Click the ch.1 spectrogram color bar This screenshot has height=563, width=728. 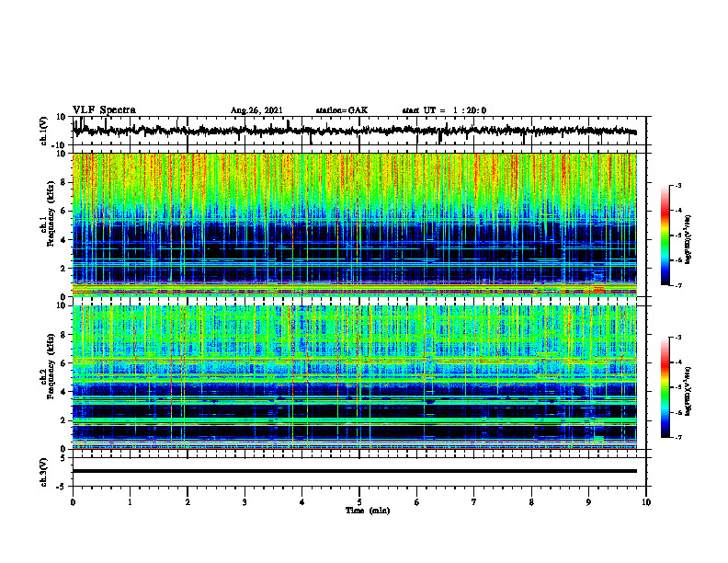point(665,236)
